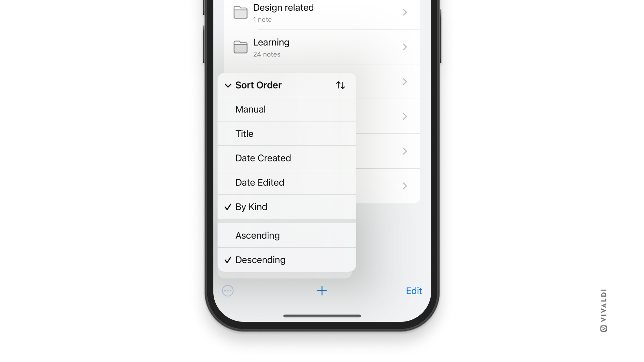Click the sort ascending/descending arrows icon
This screenshot has width=644, height=362.
(x=340, y=85)
